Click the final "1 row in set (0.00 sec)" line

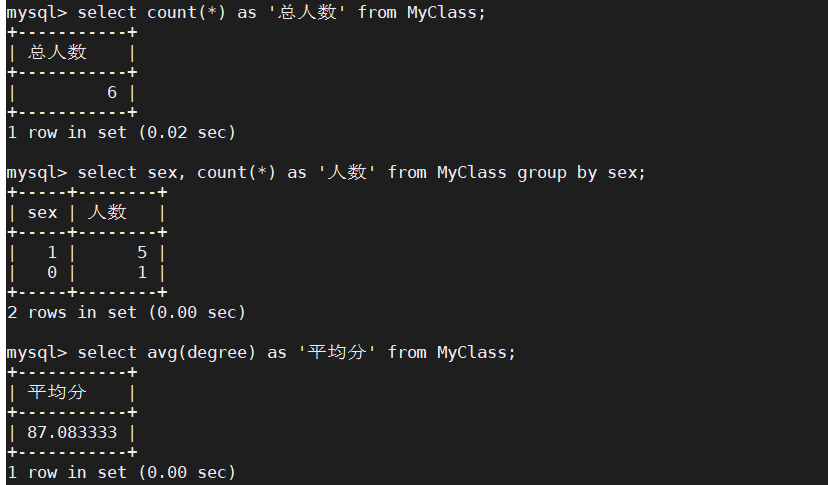click(x=121, y=472)
